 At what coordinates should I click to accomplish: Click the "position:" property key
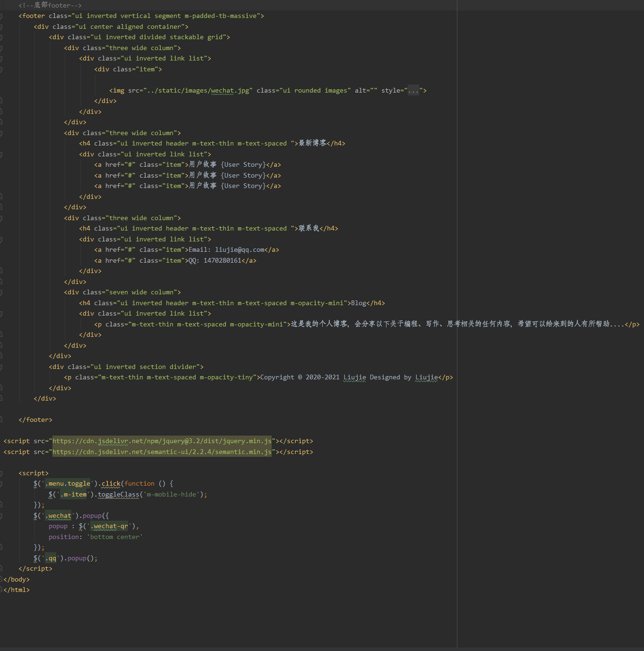(66, 537)
